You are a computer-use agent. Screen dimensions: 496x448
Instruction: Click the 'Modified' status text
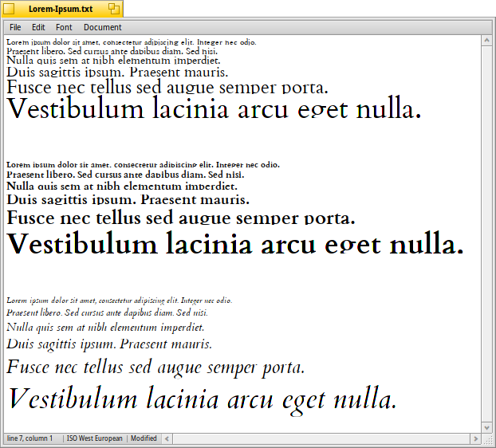144,438
